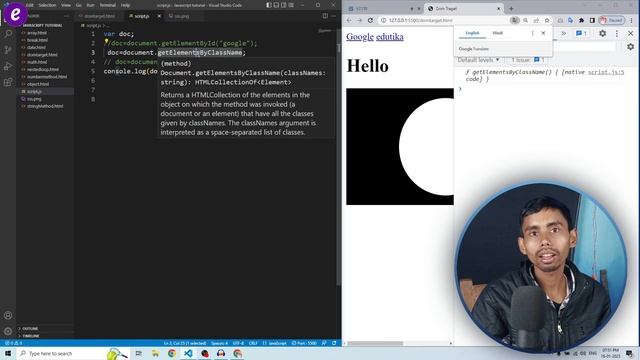
Task: Open File Explorer on taskbar
Action: pos(155,353)
